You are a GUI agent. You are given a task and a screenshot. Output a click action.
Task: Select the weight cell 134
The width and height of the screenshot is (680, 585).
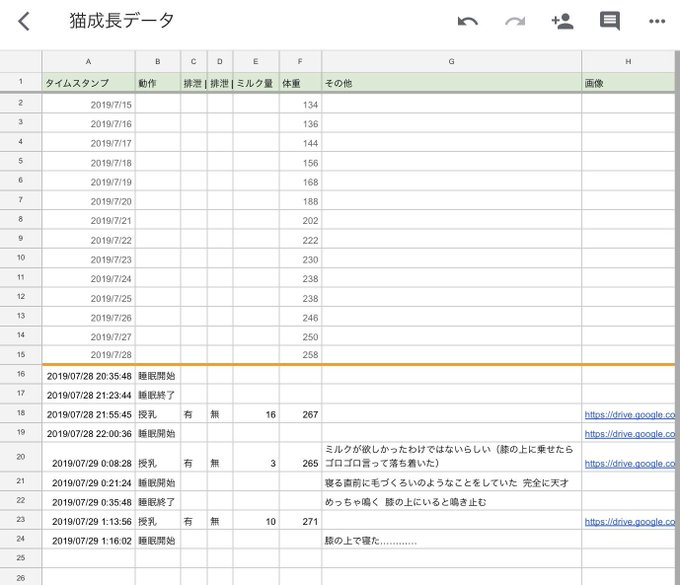[300, 105]
